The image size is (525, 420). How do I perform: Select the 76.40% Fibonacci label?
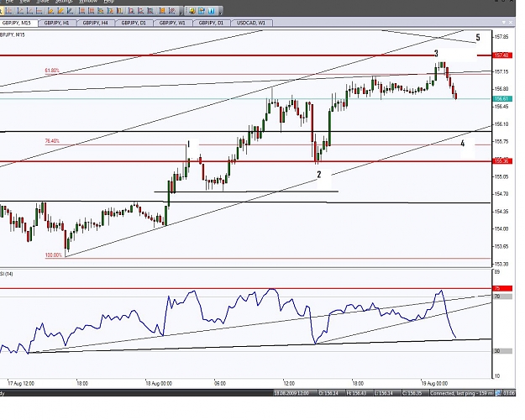tap(52, 141)
